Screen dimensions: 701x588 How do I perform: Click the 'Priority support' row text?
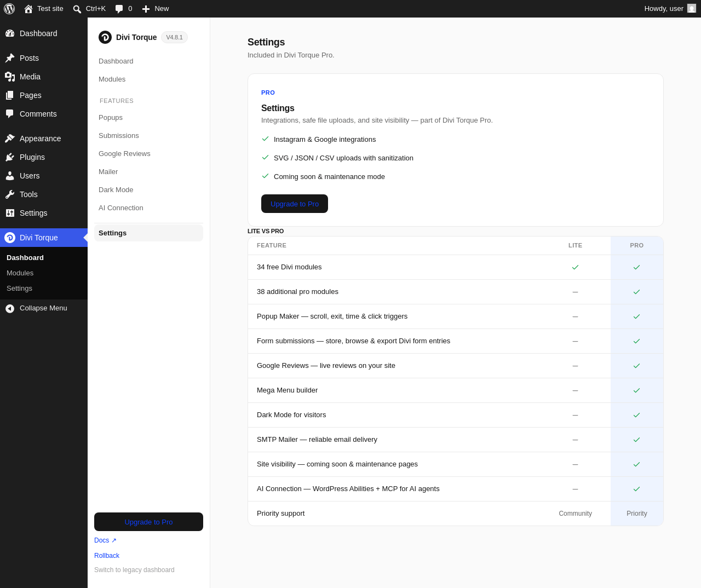click(x=280, y=514)
